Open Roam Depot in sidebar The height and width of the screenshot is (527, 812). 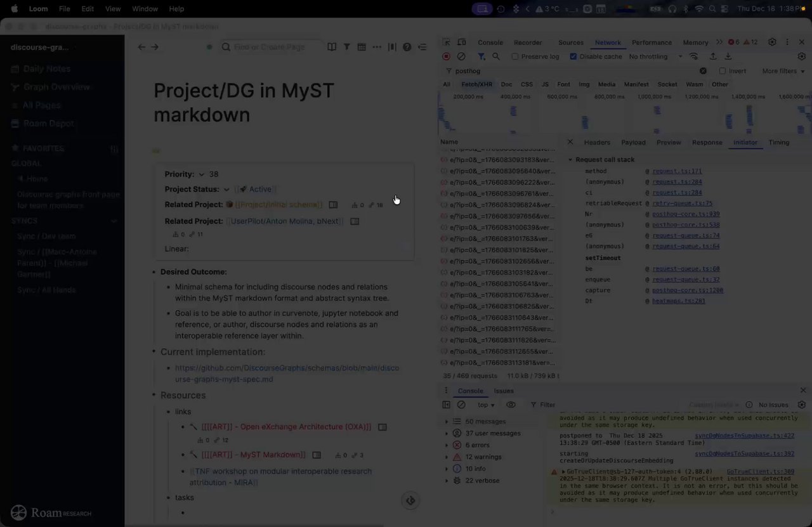(x=48, y=124)
